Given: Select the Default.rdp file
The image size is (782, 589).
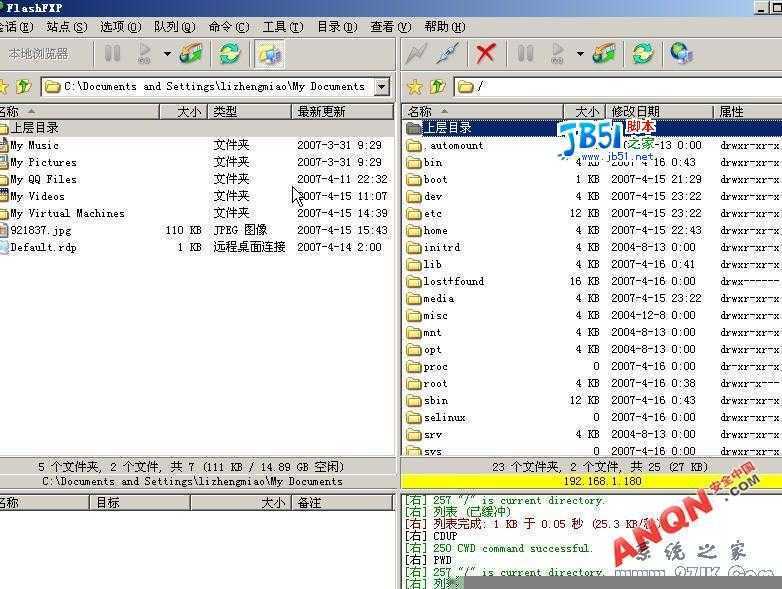Looking at the screenshot, I should click(x=43, y=247).
